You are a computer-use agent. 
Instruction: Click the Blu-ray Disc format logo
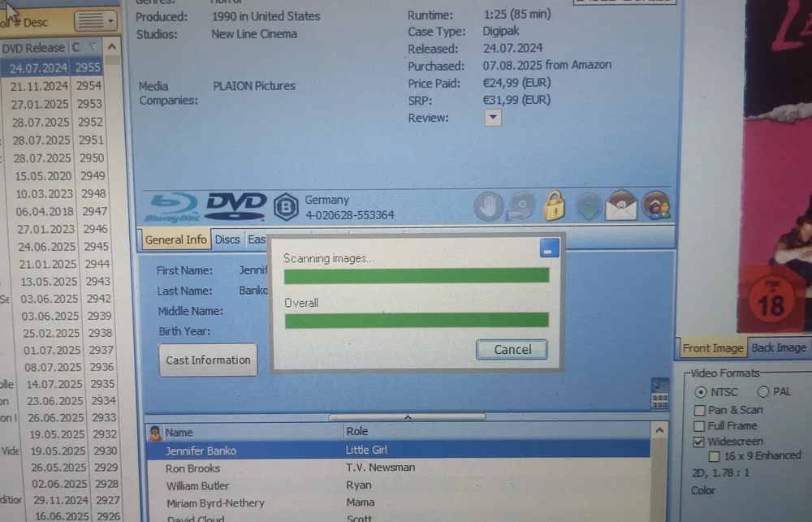[171, 207]
